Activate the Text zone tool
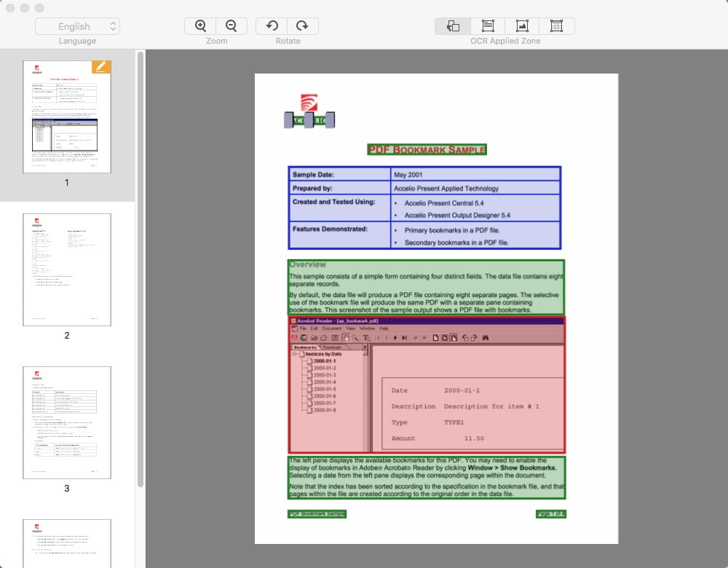Image resolution: width=728 pixels, height=568 pixels. [487, 25]
